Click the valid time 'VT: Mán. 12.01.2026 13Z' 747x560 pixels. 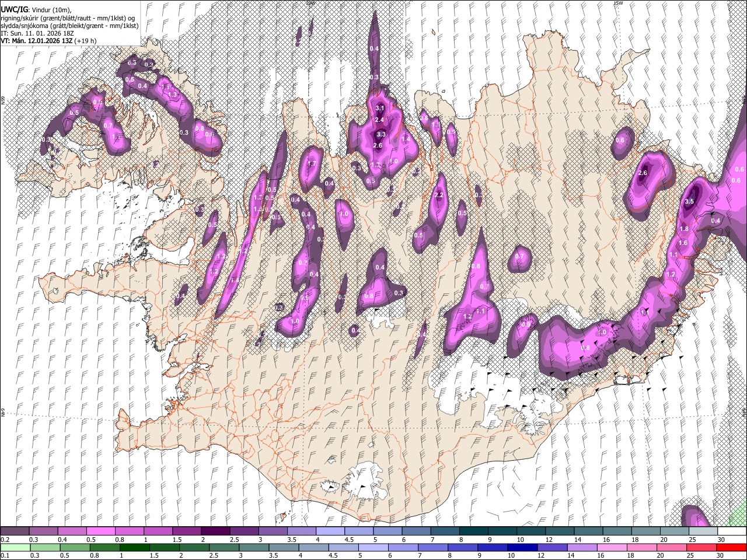(36, 41)
